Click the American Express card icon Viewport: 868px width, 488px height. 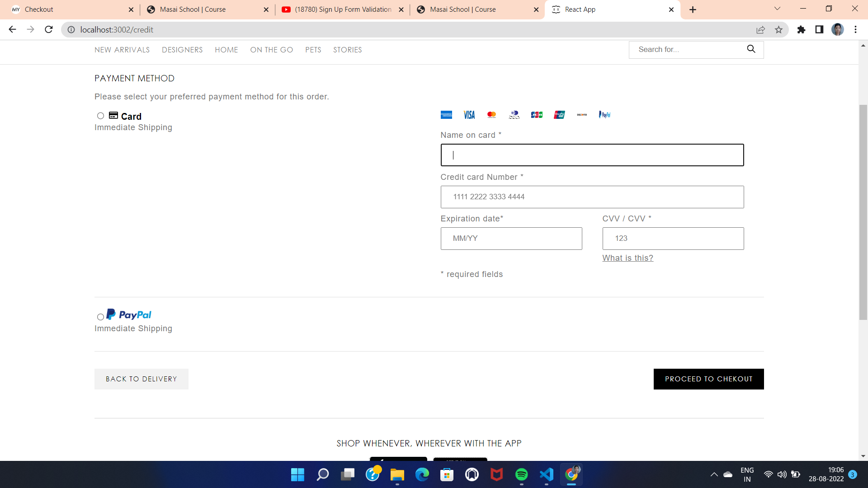point(446,115)
